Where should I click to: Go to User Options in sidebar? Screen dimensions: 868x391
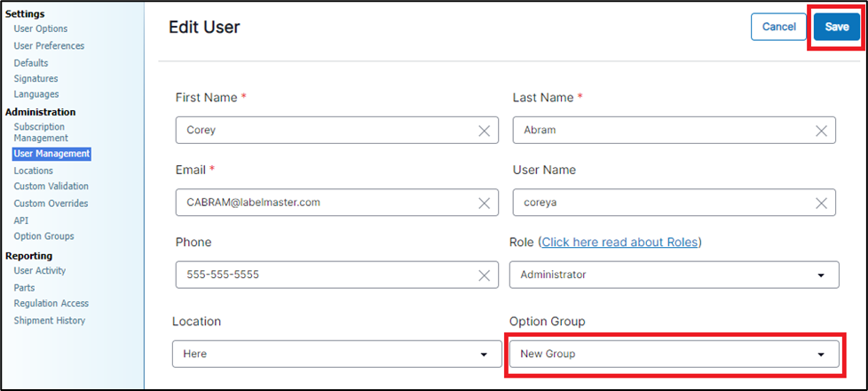(40, 28)
